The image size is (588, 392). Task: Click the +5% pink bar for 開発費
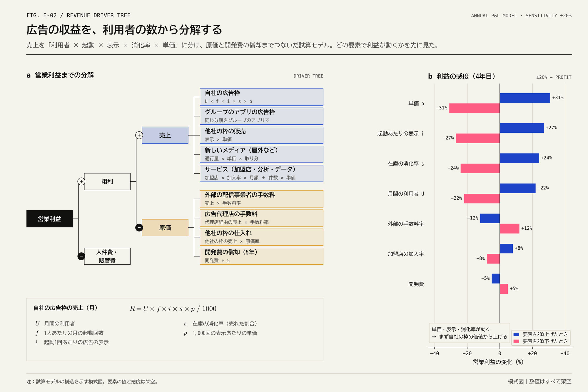coord(504,289)
